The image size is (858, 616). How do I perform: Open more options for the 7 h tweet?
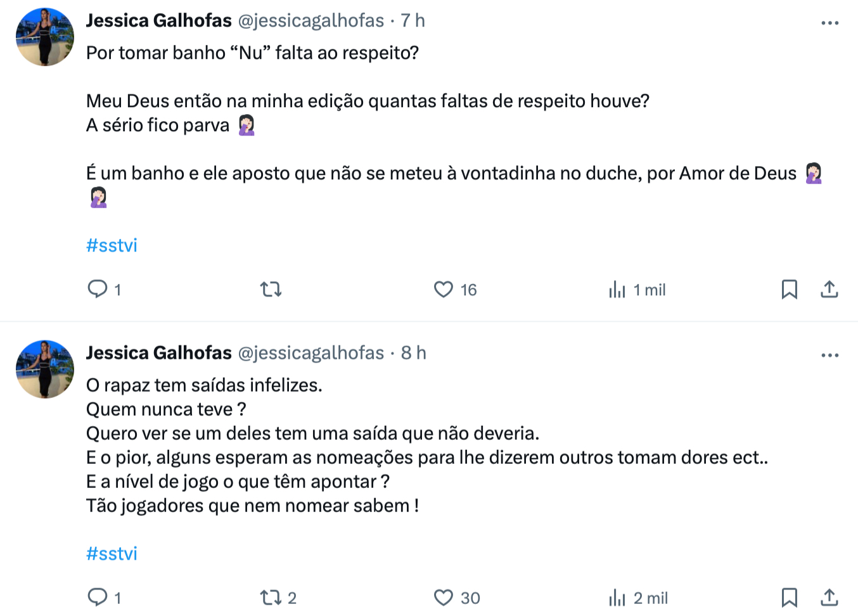click(829, 23)
